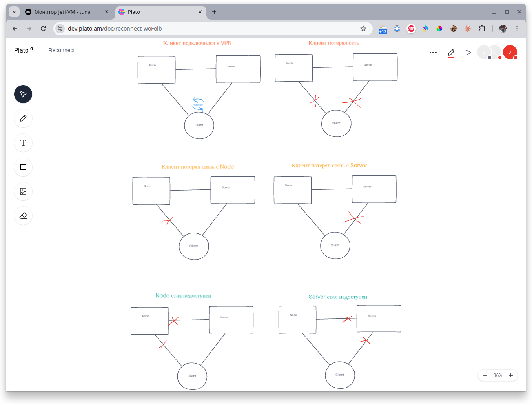Image resolution: width=532 pixels, height=404 pixels.
Task: Click the 36% zoom level indicator
Action: tap(498, 375)
